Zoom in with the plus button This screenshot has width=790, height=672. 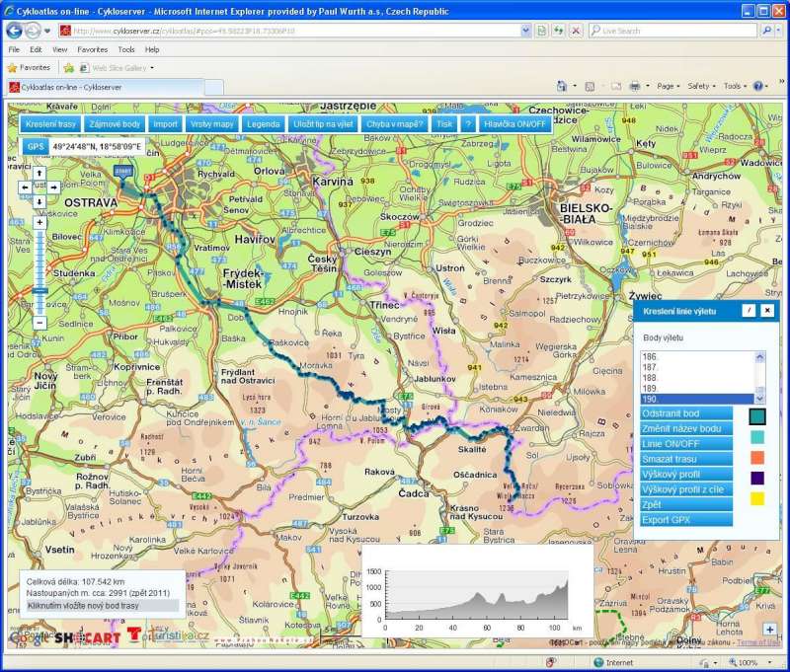39,223
